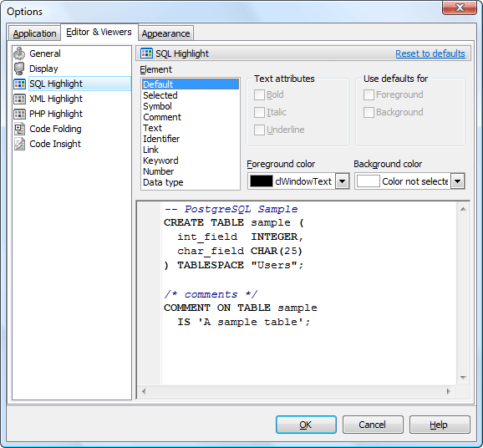483x448 pixels.
Task: Click the SQL Highlight sidebar icon
Action: [19, 84]
